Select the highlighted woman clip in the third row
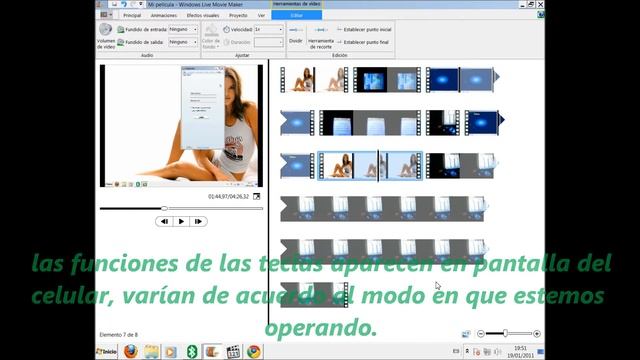This screenshot has height=360, width=640. click(x=370, y=165)
